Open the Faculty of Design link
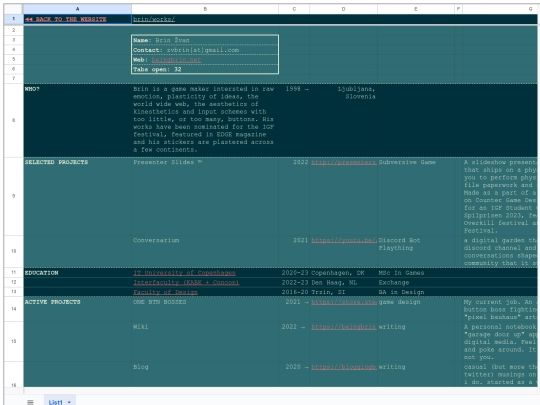The height and width of the screenshot is (405, 540). (166, 292)
